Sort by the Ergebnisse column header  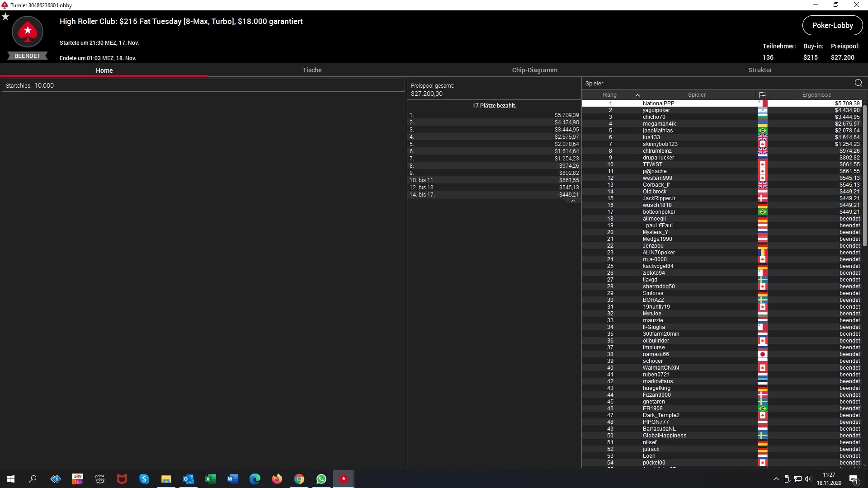tap(816, 95)
